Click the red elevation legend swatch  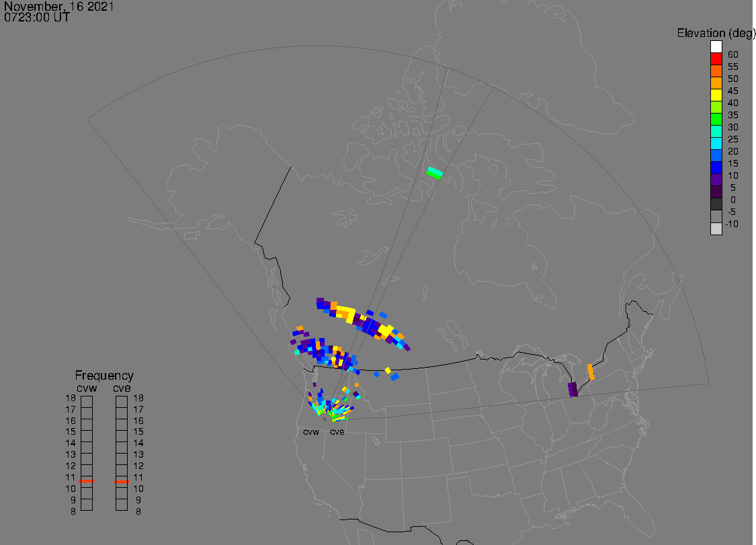pyautogui.click(x=716, y=59)
